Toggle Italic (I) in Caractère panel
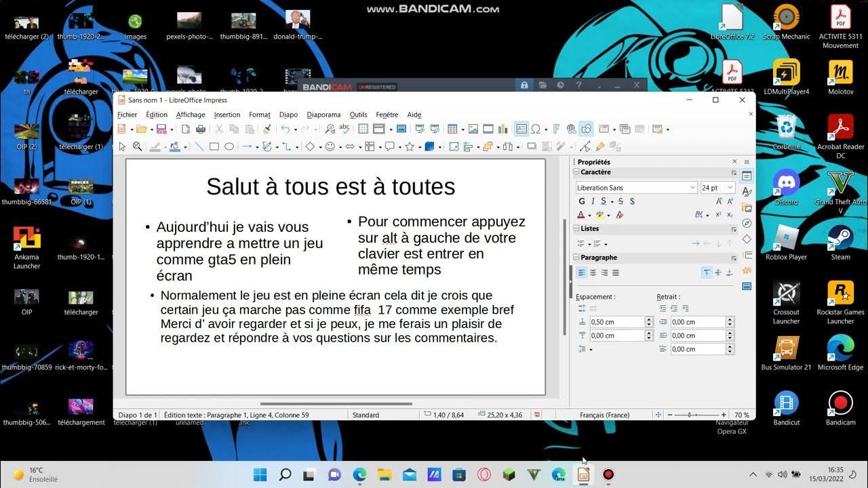This screenshot has width=868, height=488. click(593, 201)
